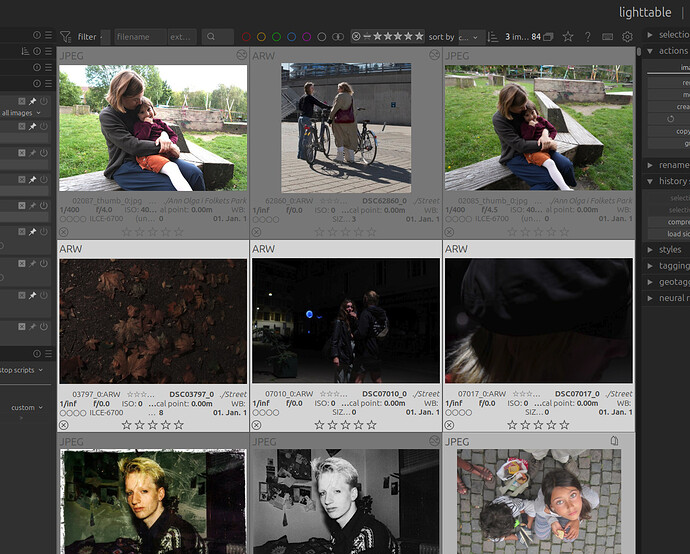The width and height of the screenshot is (690, 554).
Task: Click the overlay star icon in top toolbar
Action: pos(568,37)
